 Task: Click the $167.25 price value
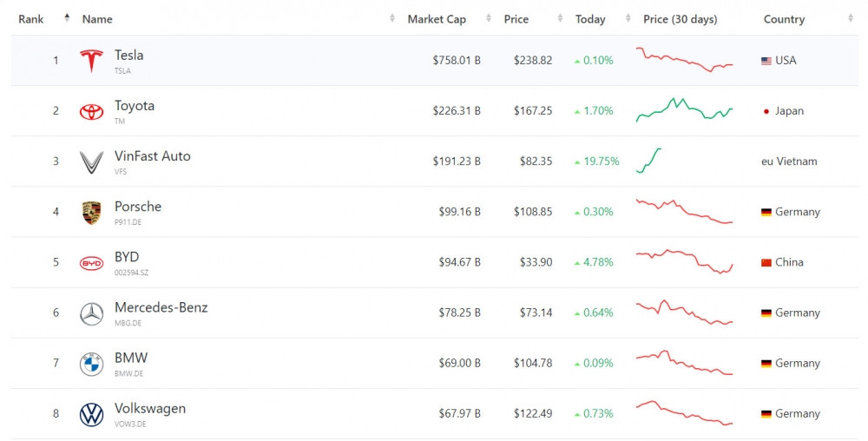533,110
